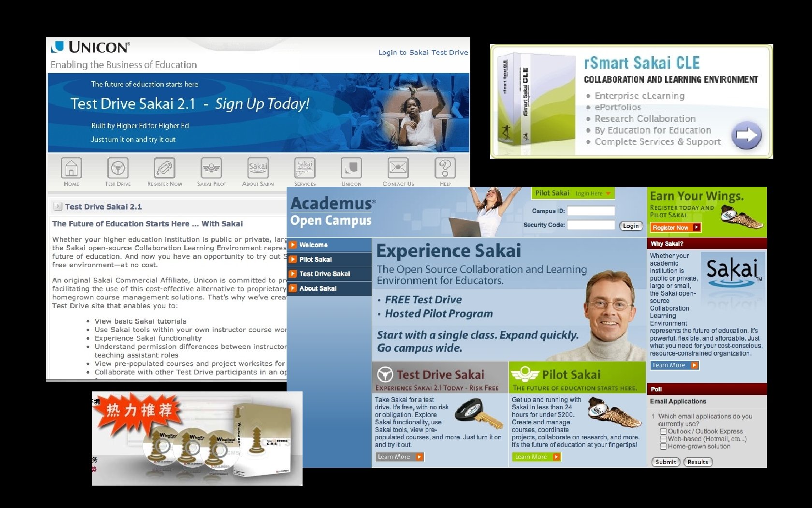This screenshot has width=812, height=508.
Task: Click the Services icon in Unicon navigation
Action: pyautogui.click(x=304, y=168)
